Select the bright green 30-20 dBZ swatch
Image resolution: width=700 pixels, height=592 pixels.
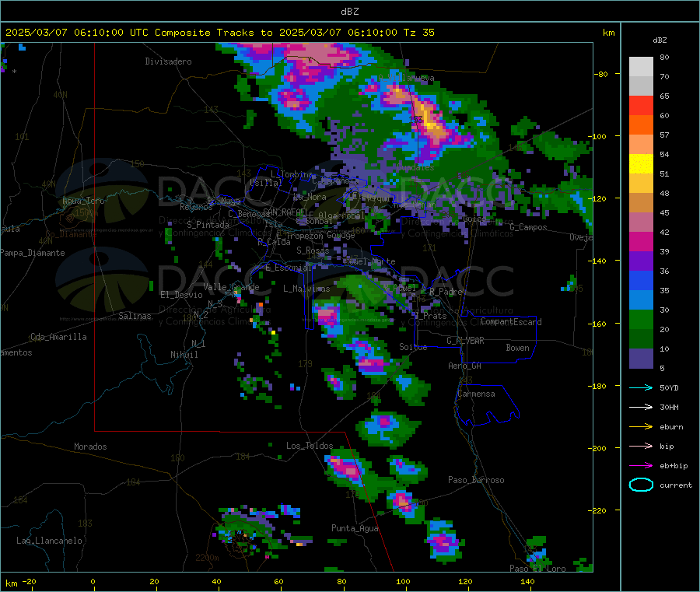(x=641, y=319)
